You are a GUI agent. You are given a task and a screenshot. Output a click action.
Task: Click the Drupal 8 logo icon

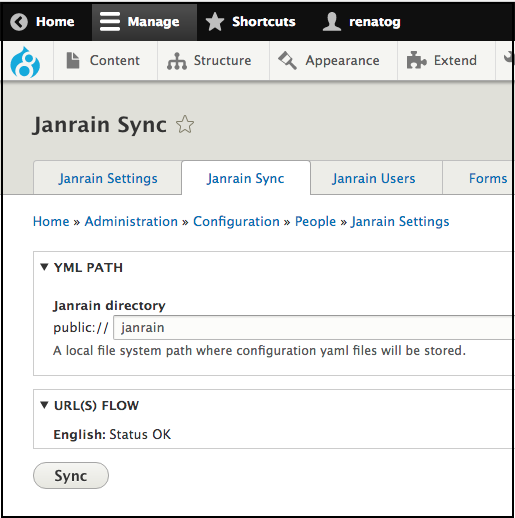pos(25,62)
